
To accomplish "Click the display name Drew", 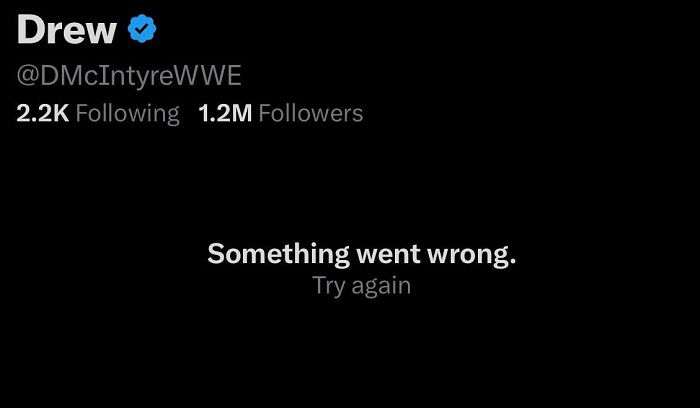I will pyautogui.click(x=67, y=31).
